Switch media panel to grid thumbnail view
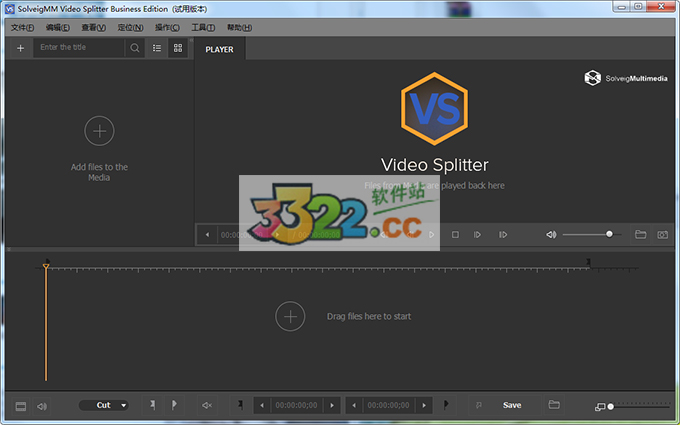The width and height of the screenshot is (680, 425). (178, 48)
